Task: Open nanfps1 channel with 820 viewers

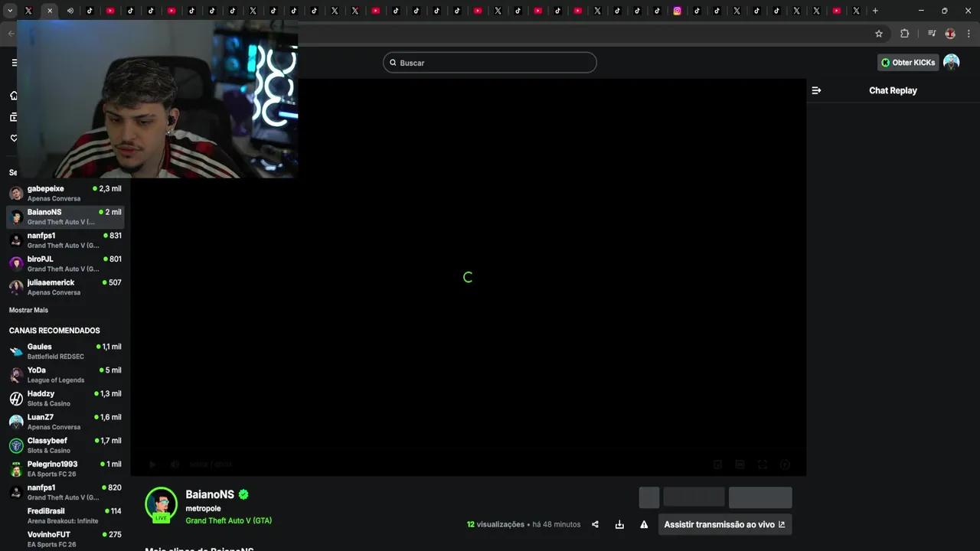Action: [x=65, y=492]
